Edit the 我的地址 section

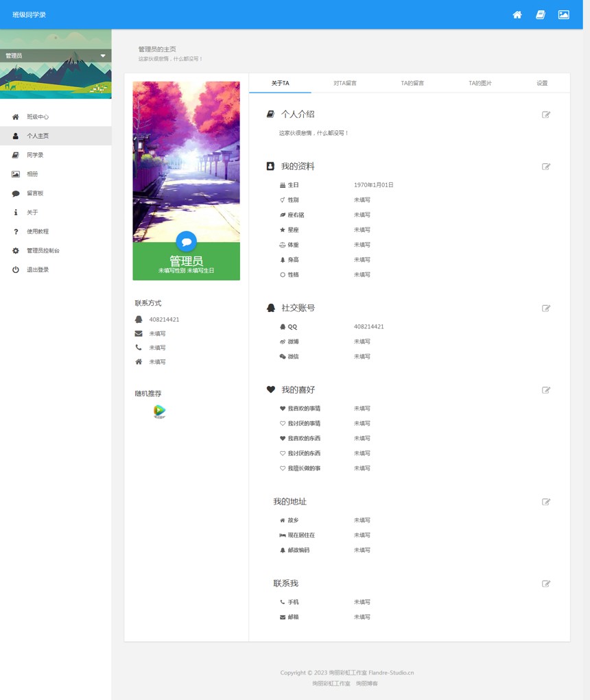546,502
